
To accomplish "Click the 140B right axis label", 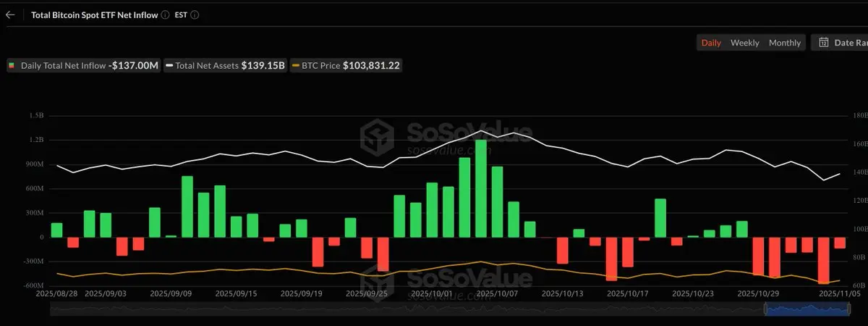I will (x=860, y=172).
